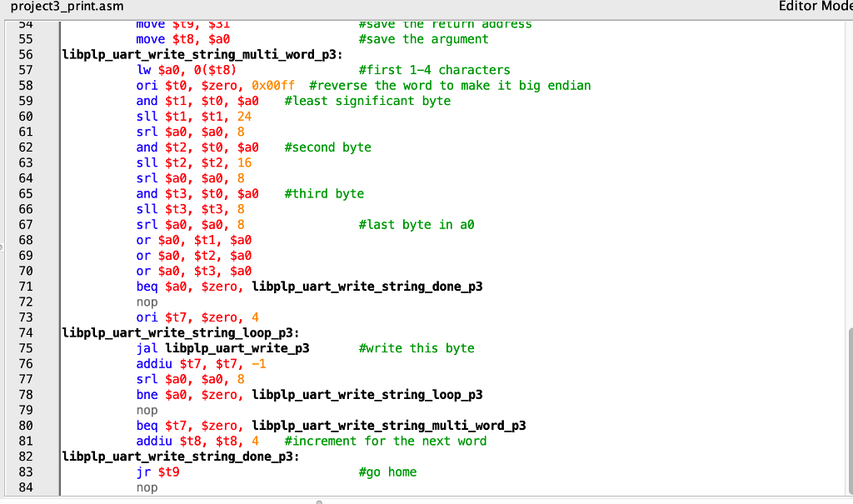This screenshot has width=853, height=504.
Task: Click line number 84 in the gutter
Action: 26,487
